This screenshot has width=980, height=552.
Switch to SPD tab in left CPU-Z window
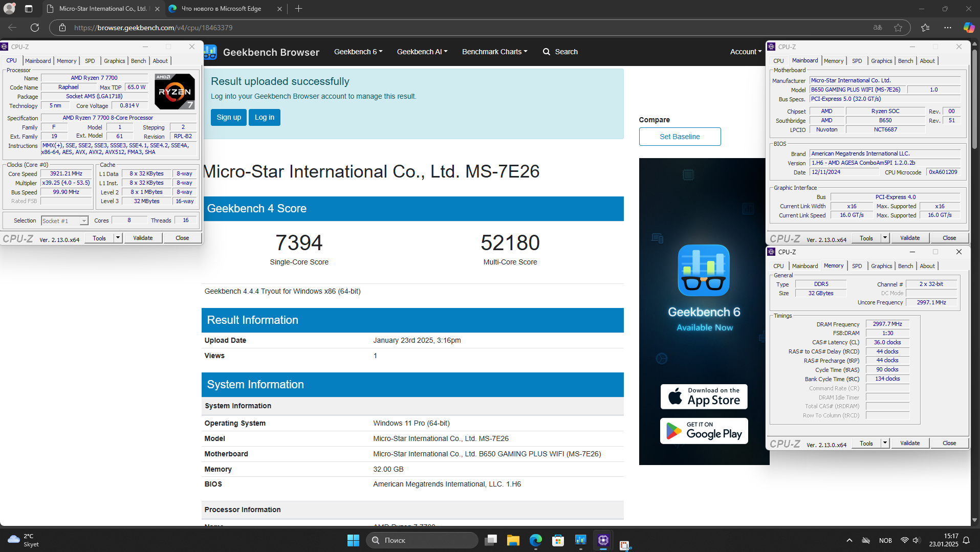[x=90, y=61]
